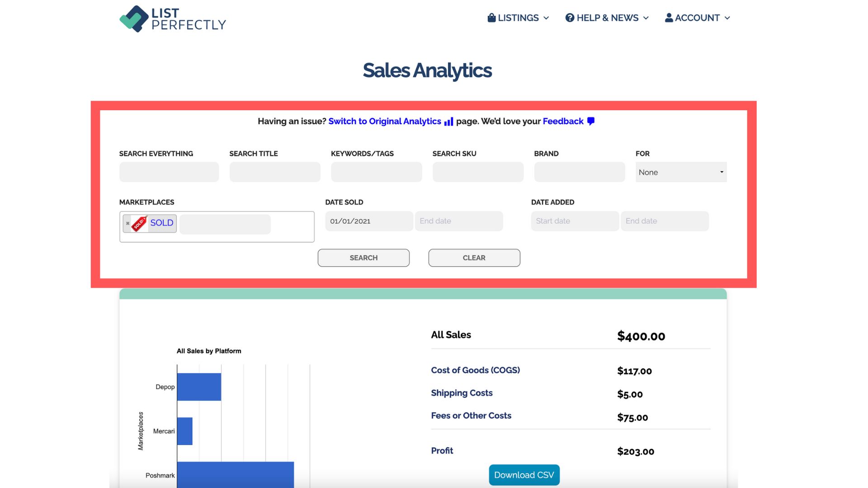Open the List Perfectly home logo

[x=173, y=19]
